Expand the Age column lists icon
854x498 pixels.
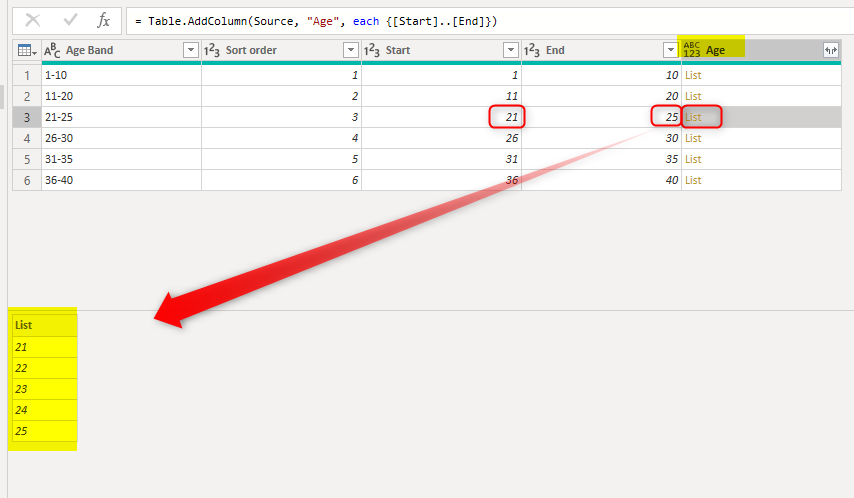[x=830, y=50]
